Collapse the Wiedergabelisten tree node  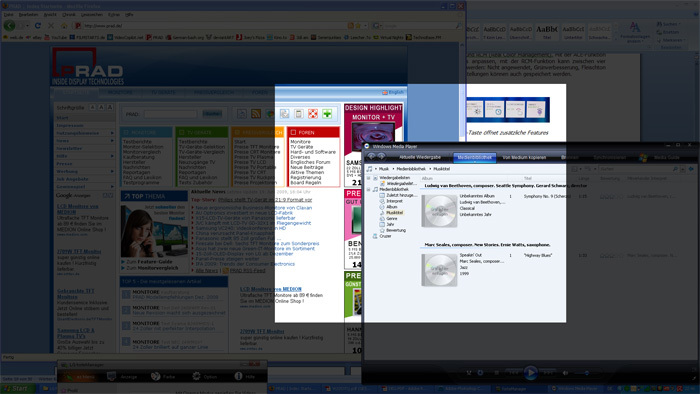369,178
